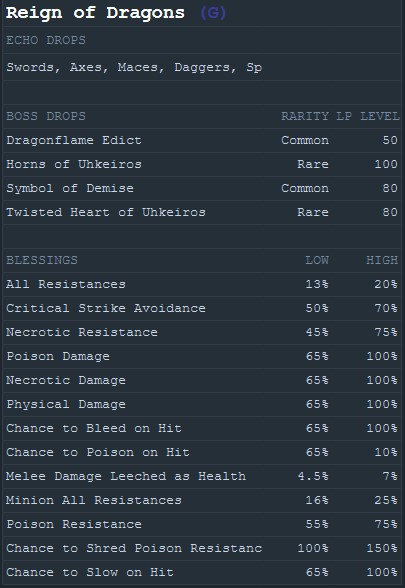Sort by the RARITY column header
This screenshot has height=588, width=405.
(305, 116)
